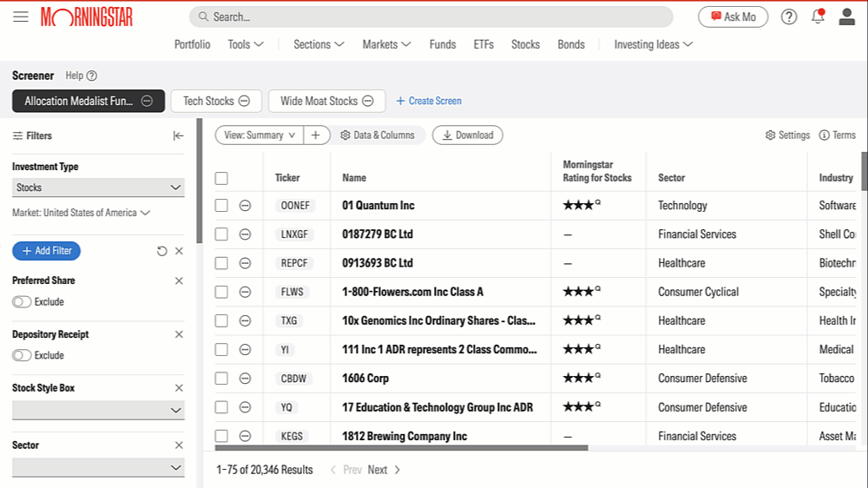This screenshot has height=488, width=868.
Task: Expand Market: United States of America selector
Action: pyautogui.click(x=81, y=213)
